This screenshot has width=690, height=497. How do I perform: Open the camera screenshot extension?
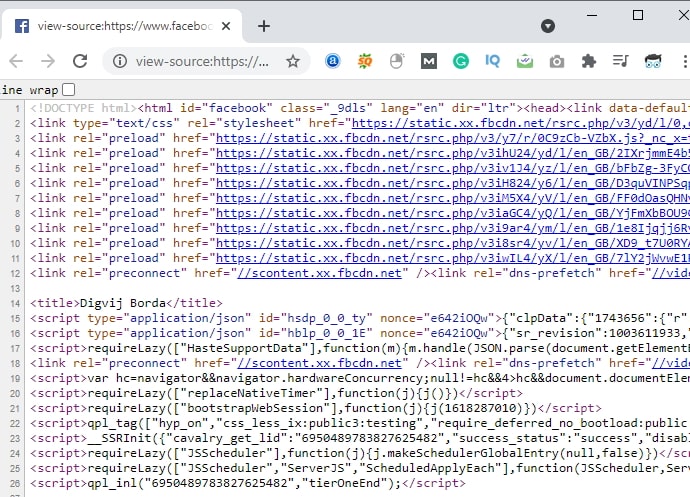[557, 62]
